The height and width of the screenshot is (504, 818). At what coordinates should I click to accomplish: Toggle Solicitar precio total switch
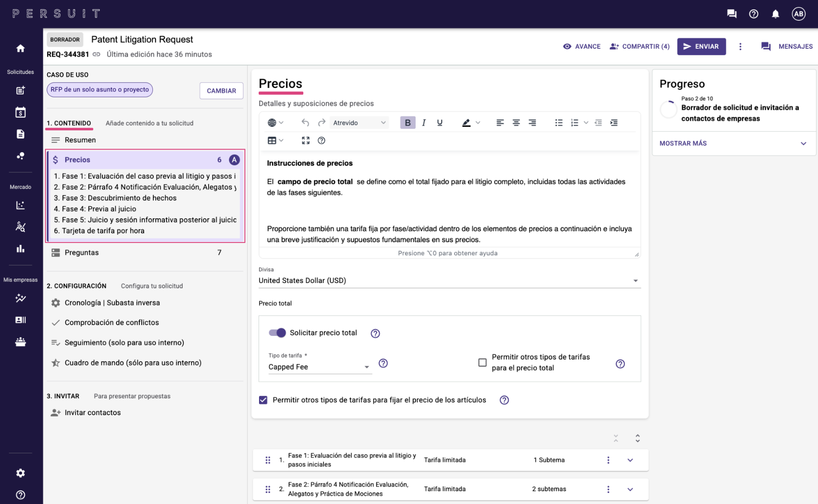click(277, 333)
